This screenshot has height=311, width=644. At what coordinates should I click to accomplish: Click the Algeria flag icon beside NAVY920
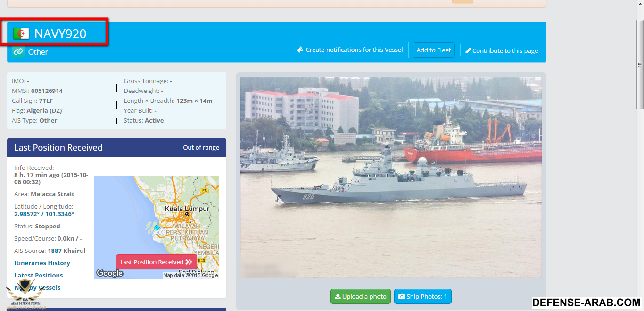[x=21, y=34]
